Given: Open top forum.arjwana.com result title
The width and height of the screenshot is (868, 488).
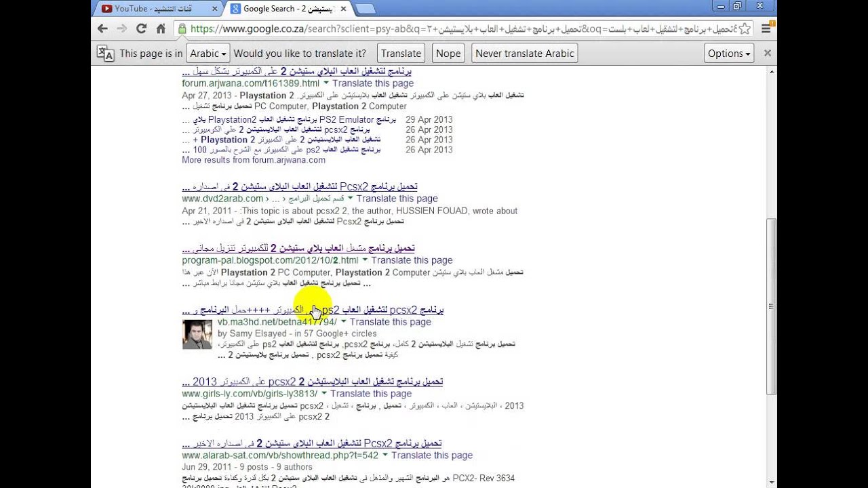Looking at the screenshot, I should (x=297, y=70).
